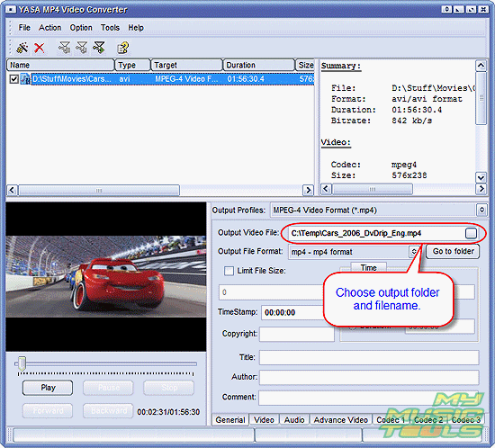Open the File menu
Image resolution: width=495 pixels, height=448 pixels.
[x=24, y=28]
